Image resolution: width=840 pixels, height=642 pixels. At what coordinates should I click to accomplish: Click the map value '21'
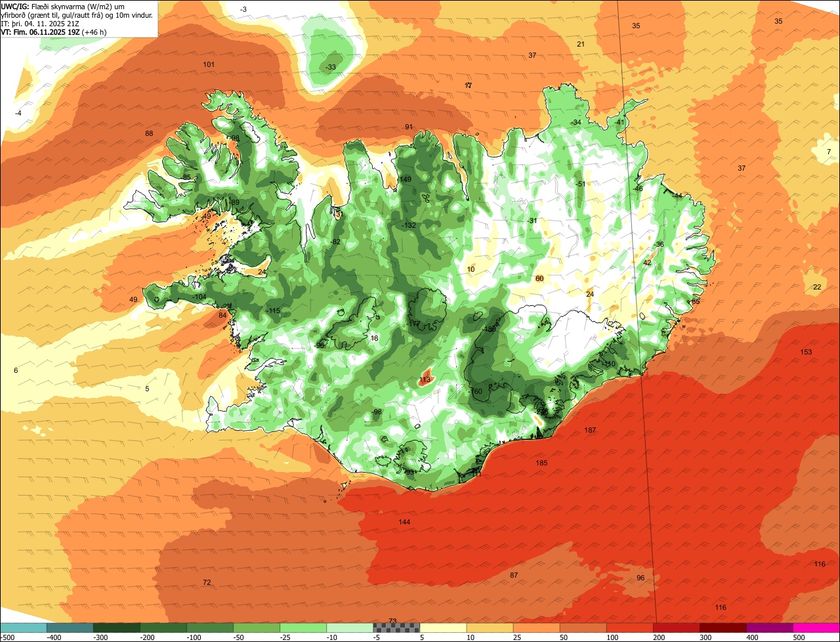point(581,44)
